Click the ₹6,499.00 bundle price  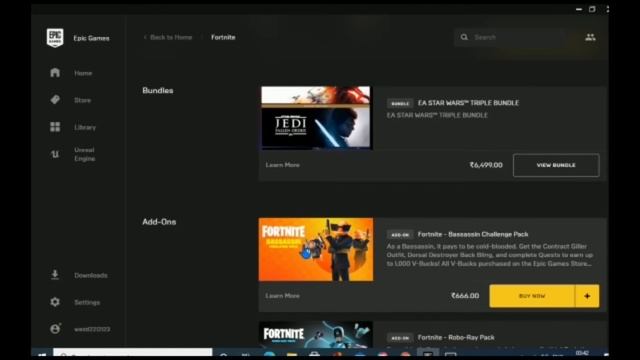[486, 165]
